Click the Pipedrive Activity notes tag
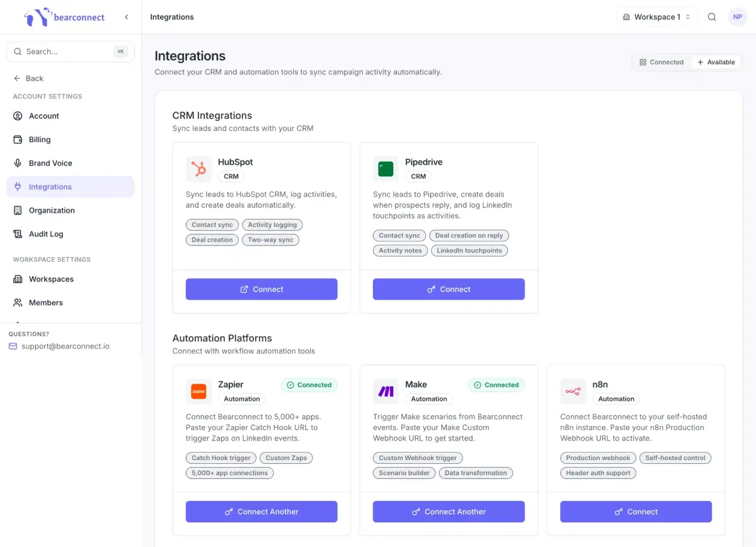The image size is (756, 547). tap(400, 251)
